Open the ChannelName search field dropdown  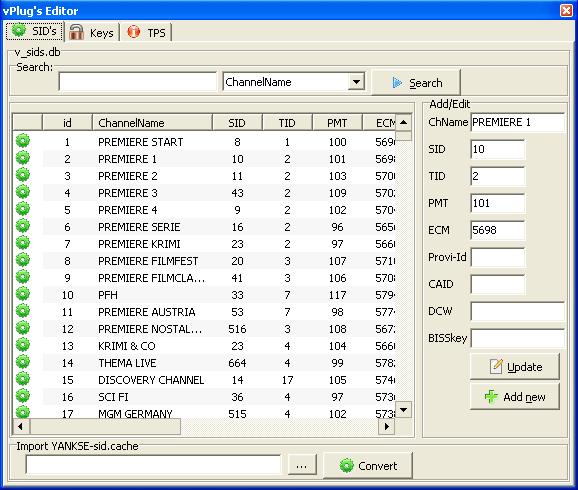[x=356, y=81]
